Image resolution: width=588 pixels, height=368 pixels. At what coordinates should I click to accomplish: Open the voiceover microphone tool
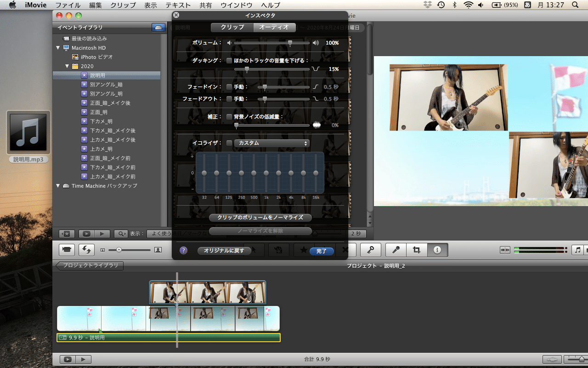[396, 250]
